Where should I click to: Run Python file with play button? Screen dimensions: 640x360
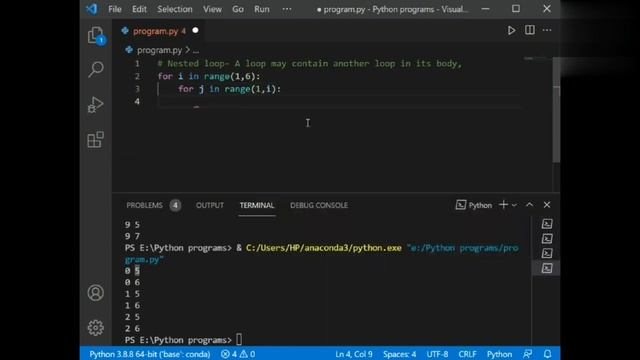click(511, 30)
